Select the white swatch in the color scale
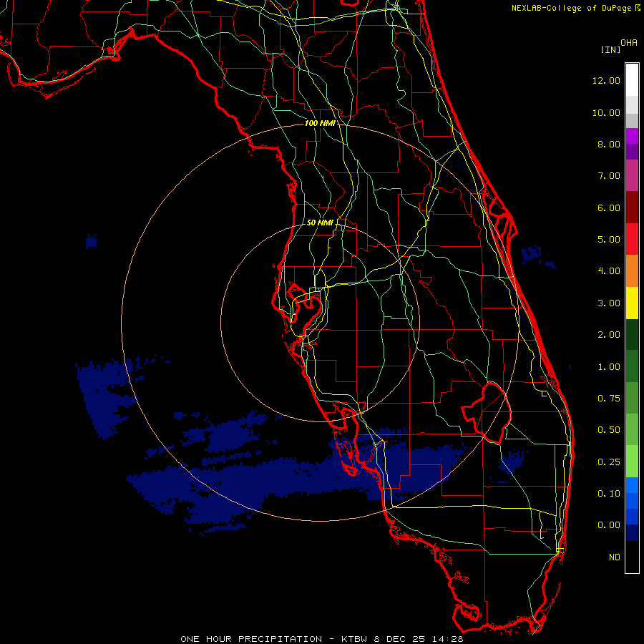644x644 pixels. tap(632, 80)
